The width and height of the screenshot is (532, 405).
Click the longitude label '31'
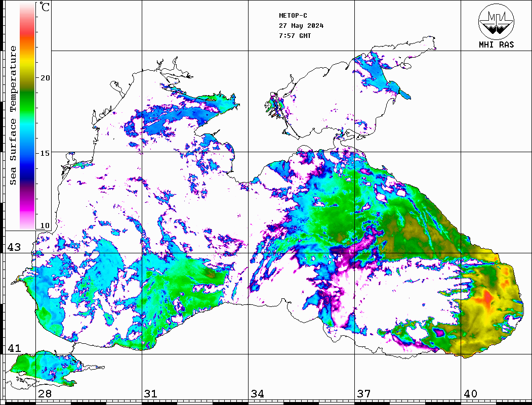coord(151,394)
